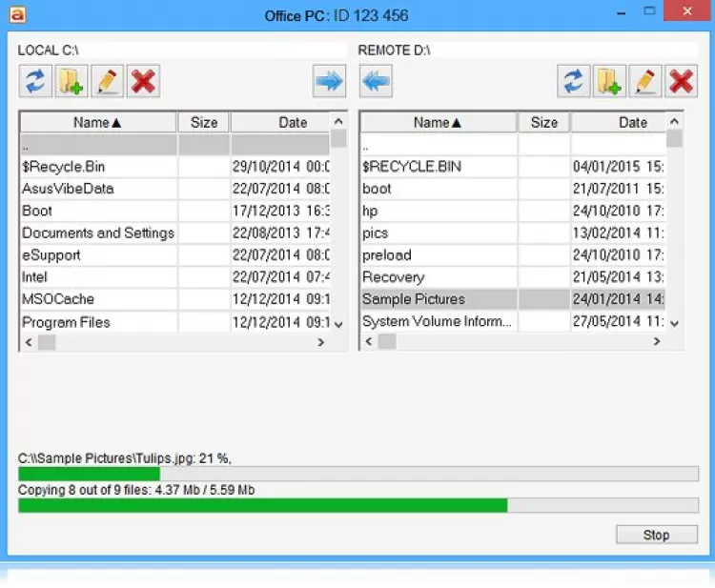Click date 21/05/2014 of Recovery row
715x588 pixels.
(x=606, y=277)
